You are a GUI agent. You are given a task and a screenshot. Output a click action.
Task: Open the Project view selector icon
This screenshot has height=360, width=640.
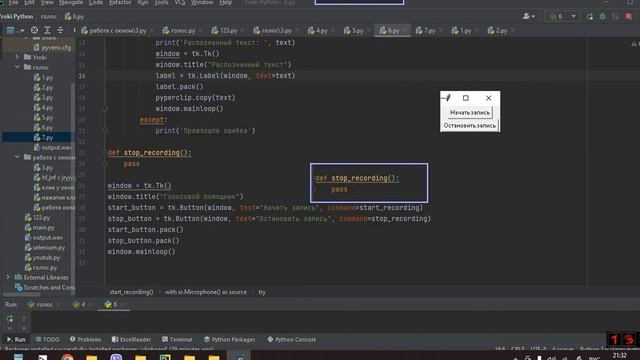click(x=11, y=30)
